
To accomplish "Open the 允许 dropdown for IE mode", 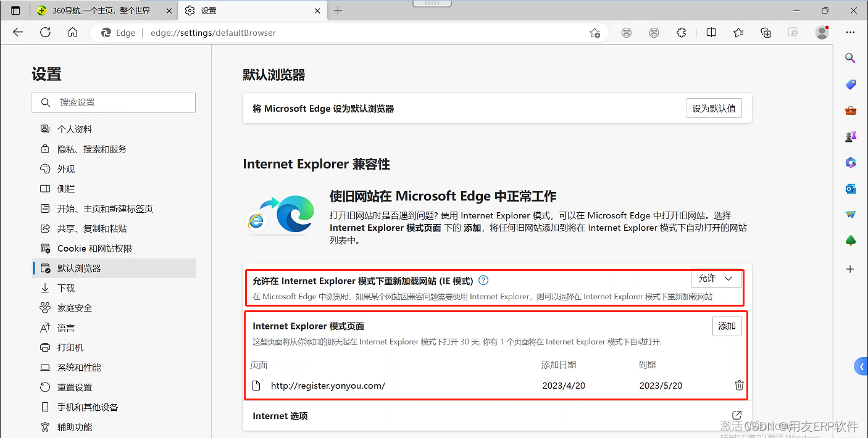I will click(x=716, y=279).
